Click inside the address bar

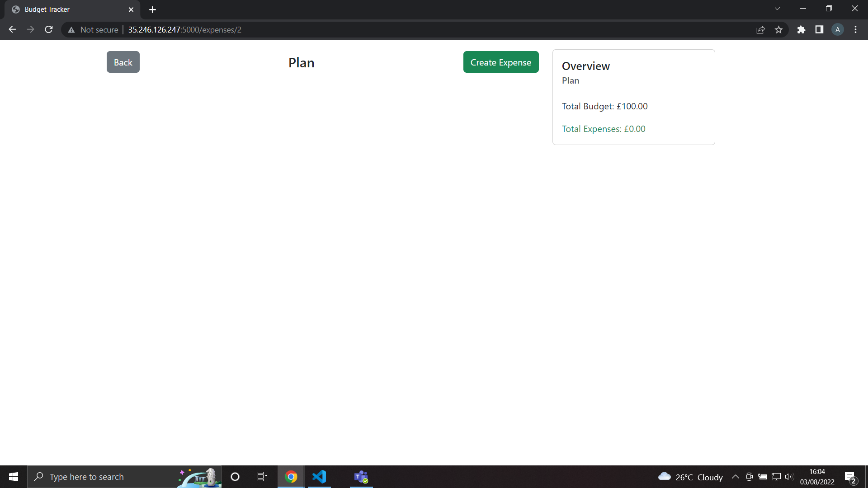pos(316,29)
